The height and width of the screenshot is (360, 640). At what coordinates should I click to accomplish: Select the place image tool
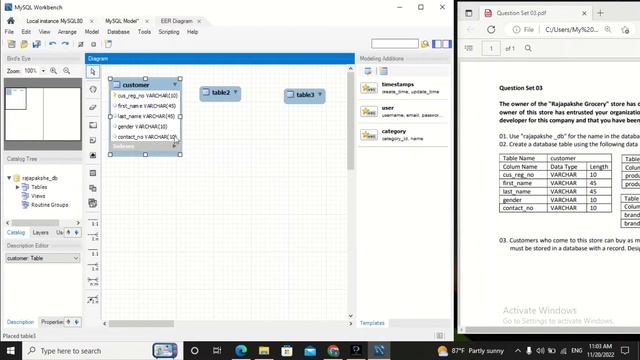point(93,156)
